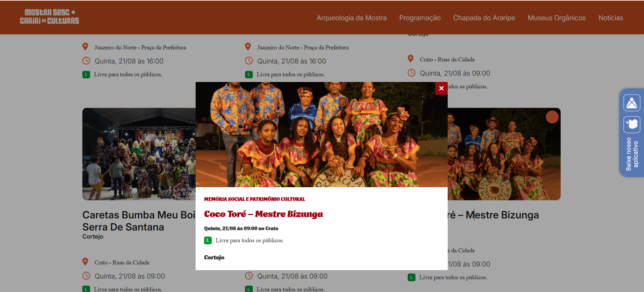Open Notícias section
Viewport: 644px width, 292px height.
(611, 18)
